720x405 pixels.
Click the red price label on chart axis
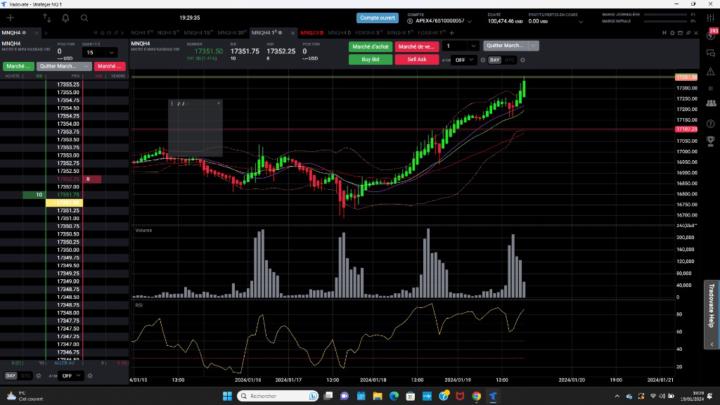coord(686,129)
